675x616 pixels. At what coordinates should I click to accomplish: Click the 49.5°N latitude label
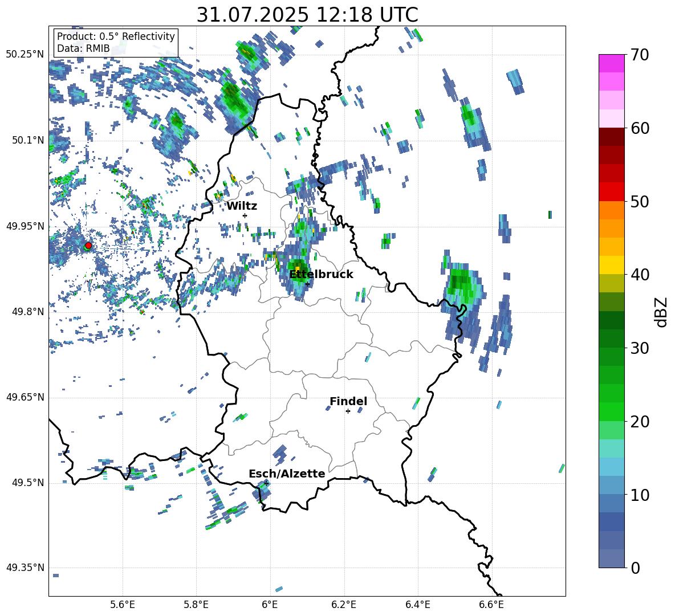coord(28,483)
